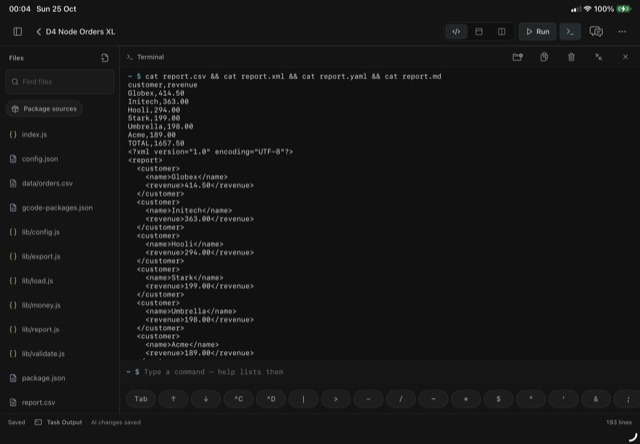
Task: Insert tilde character key
Action: [433, 399]
